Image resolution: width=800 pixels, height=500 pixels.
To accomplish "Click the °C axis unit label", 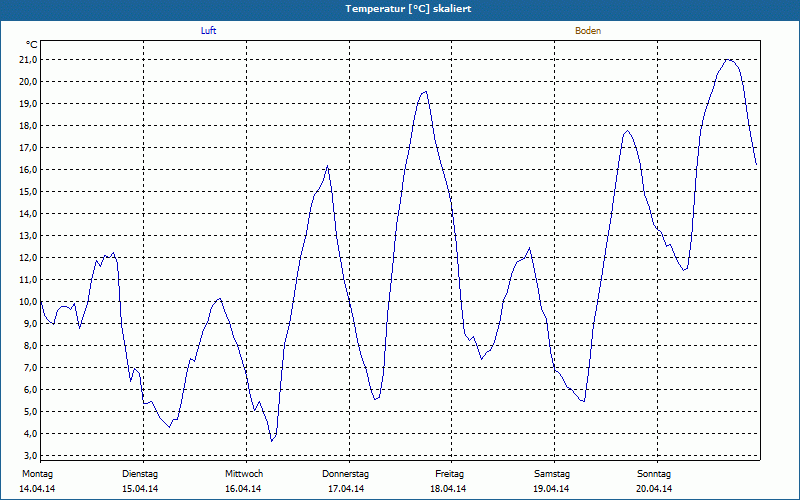I will coord(32,45).
